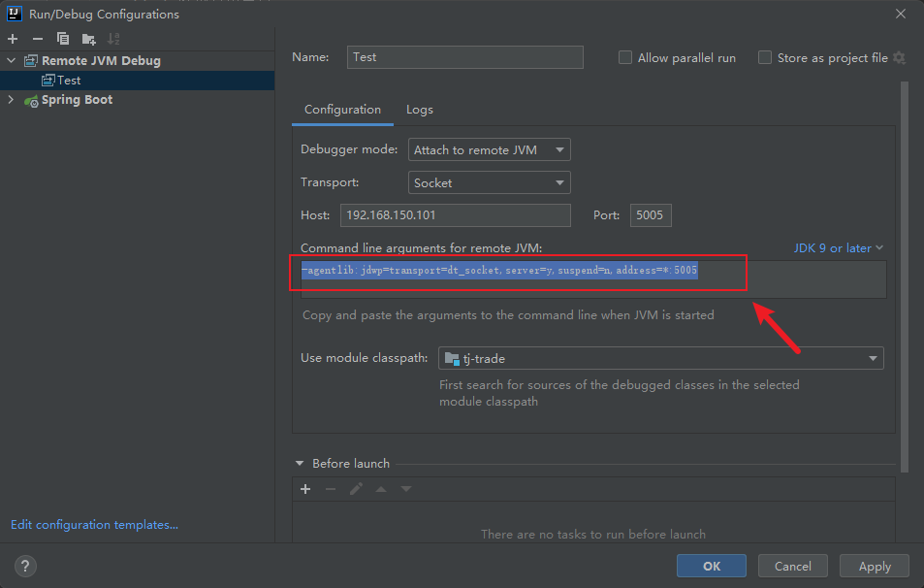The height and width of the screenshot is (588, 924).
Task: Click the Remove Configuration minus icon
Action: tap(38, 39)
